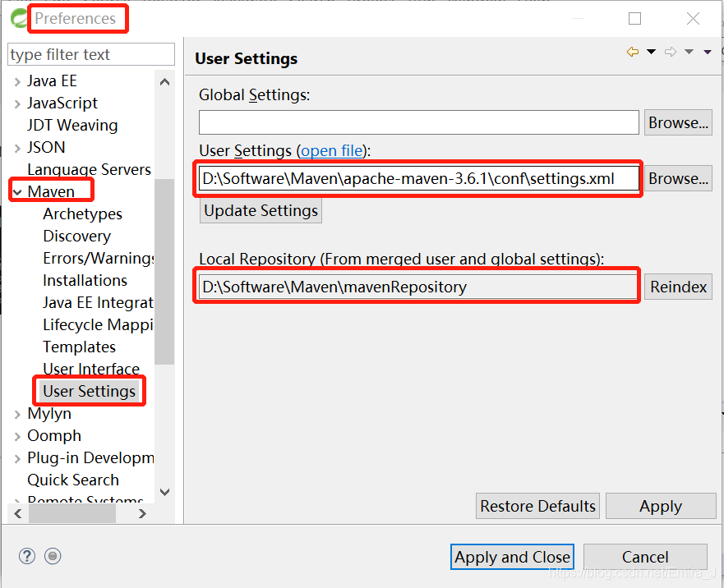Click Restore Defaults
The width and height of the screenshot is (724, 588).
coord(538,506)
